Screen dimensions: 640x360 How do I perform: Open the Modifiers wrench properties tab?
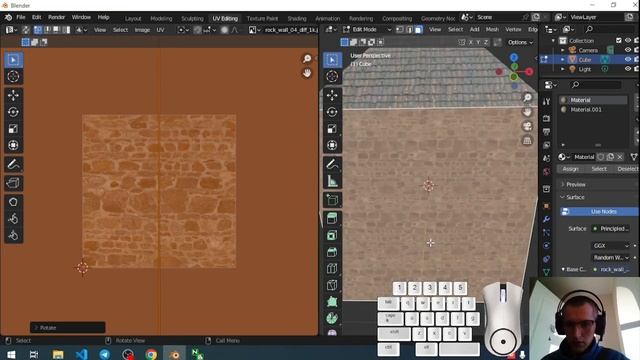pos(547,219)
